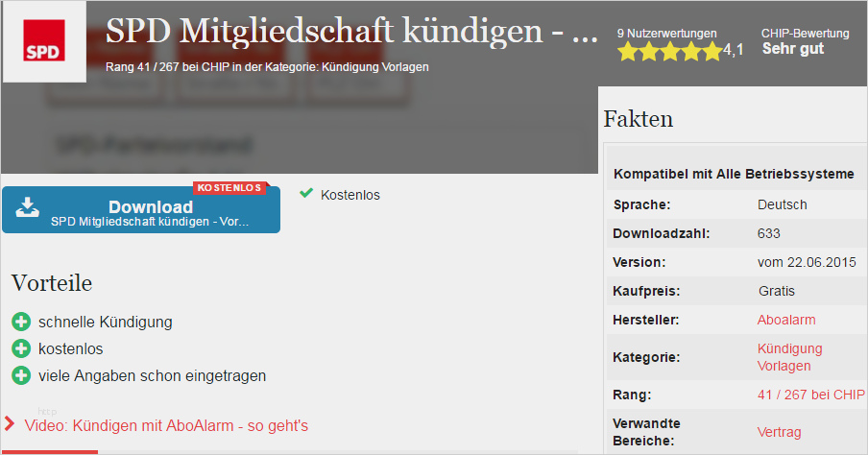This screenshot has height=455, width=868.
Task: Click the plus icon beside 'viele Angaben schon eingetragen'
Action: (x=21, y=375)
